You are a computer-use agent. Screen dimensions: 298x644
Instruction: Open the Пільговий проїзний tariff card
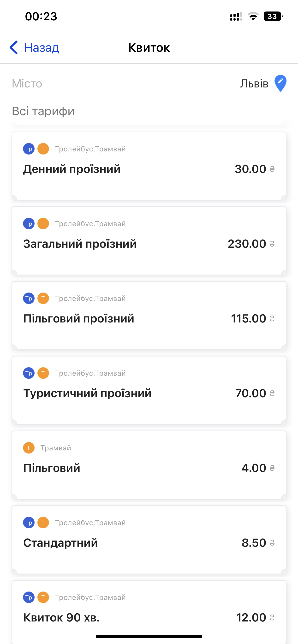79,318
